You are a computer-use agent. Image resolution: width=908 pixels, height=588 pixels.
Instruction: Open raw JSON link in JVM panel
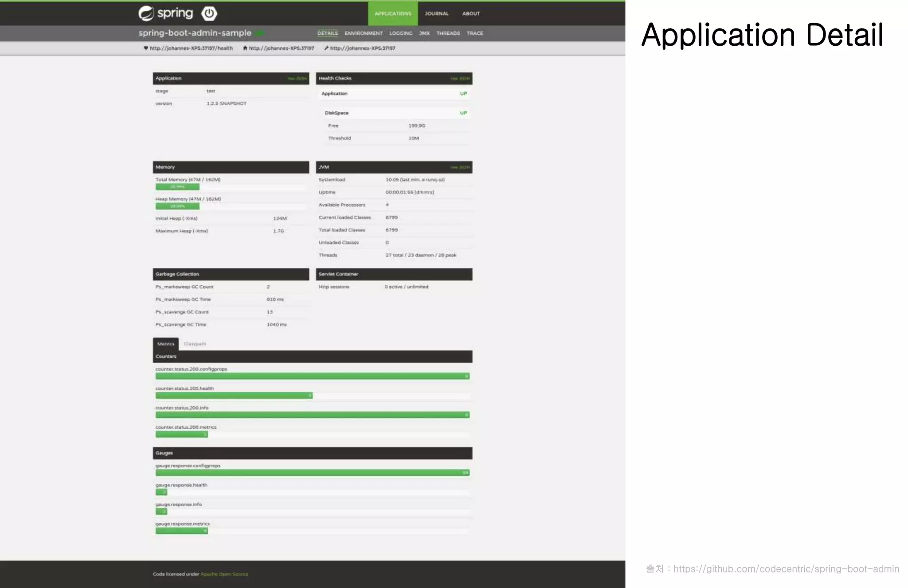(x=460, y=167)
